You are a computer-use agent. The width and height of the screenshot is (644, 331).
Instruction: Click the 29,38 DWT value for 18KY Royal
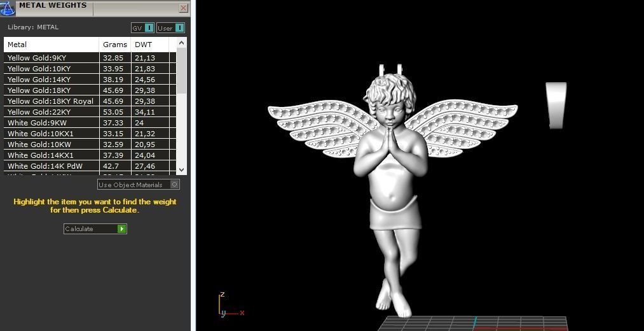[x=145, y=101]
